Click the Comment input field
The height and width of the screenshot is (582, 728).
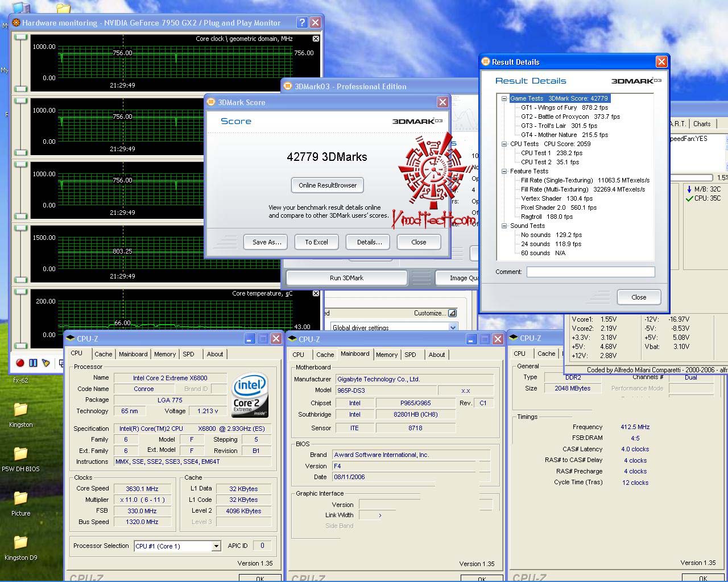pyautogui.click(x=590, y=272)
